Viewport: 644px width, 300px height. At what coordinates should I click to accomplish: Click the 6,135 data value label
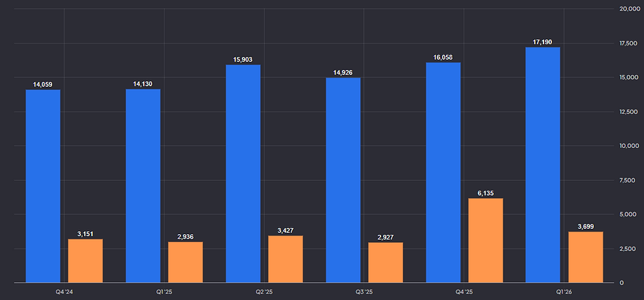(486, 193)
